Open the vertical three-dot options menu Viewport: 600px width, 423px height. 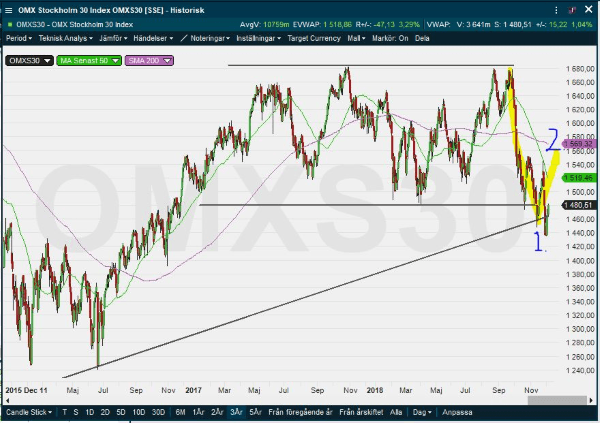click(556, 10)
